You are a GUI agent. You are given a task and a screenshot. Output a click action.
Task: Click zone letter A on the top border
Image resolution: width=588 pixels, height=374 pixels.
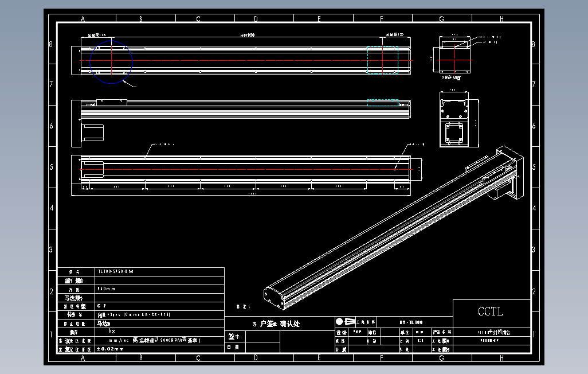click(83, 18)
